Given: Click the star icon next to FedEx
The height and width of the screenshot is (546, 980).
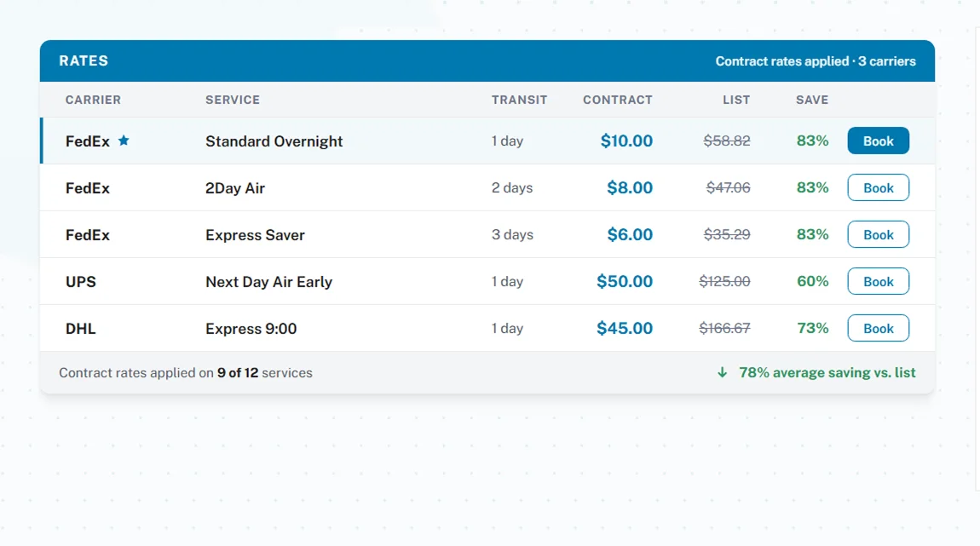Looking at the screenshot, I should pyautogui.click(x=124, y=141).
